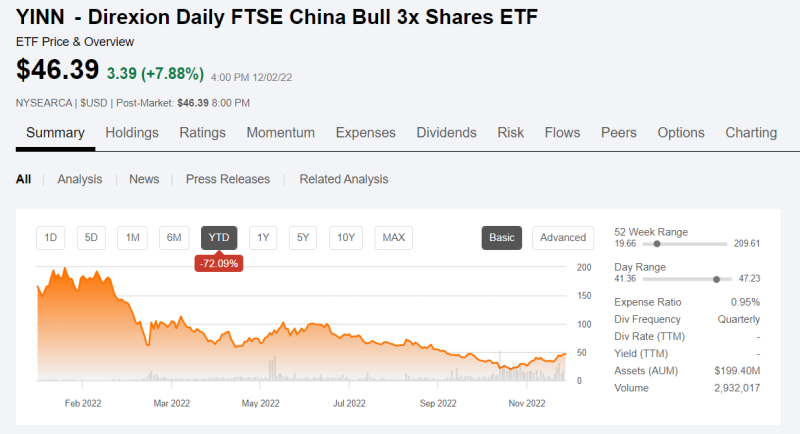Go to the Dividends tab
Screen dimensions: 800x434
(x=446, y=133)
